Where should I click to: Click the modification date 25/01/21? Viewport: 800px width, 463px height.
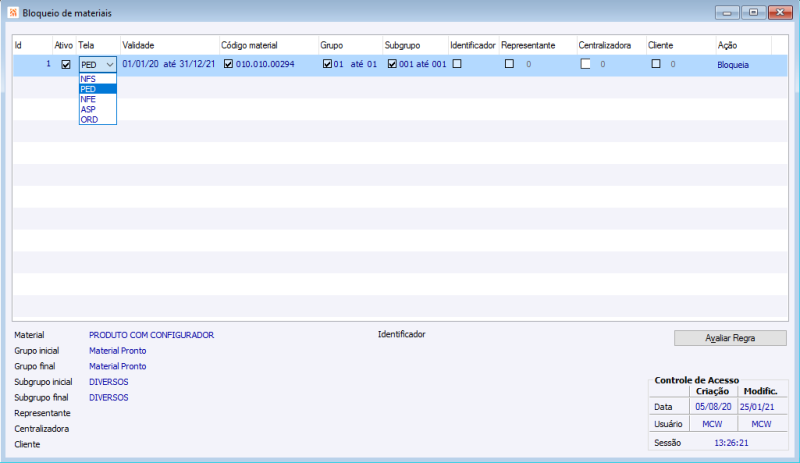pos(757,407)
